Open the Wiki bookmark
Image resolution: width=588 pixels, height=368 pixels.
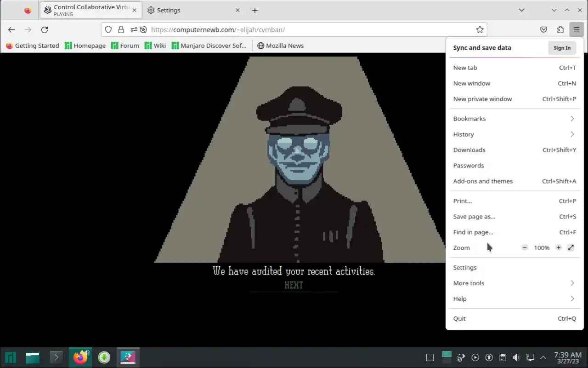155,46
